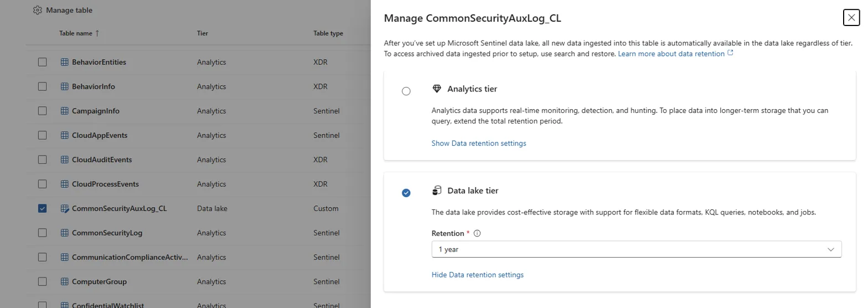Check the CloudAuditEvents row checkbox
Screen dimensions: 868x308
(x=43, y=160)
